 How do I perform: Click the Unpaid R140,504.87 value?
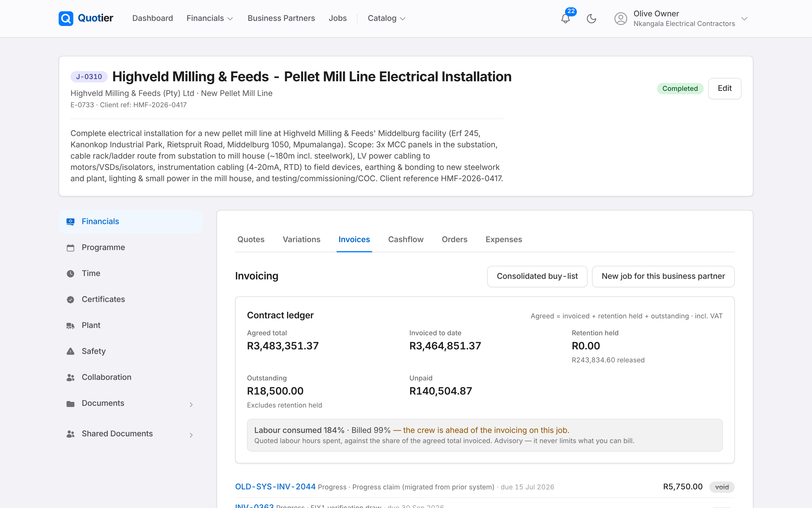tap(441, 391)
